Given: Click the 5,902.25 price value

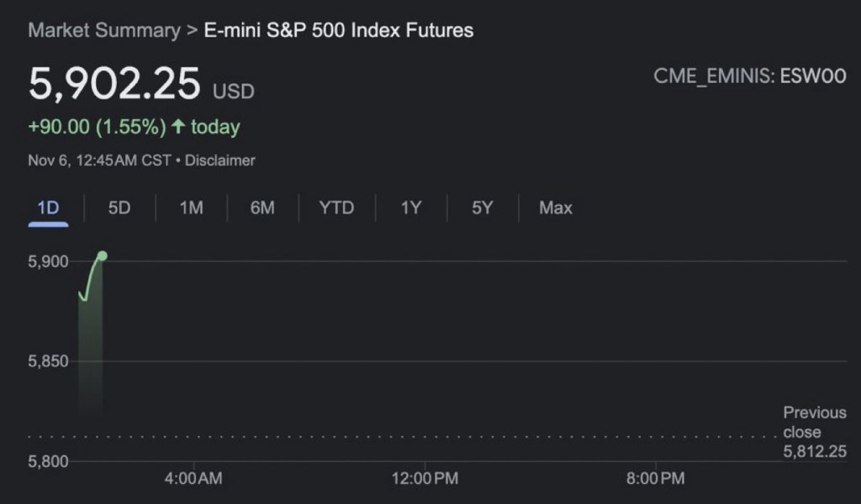Looking at the screenshot, I should (x=114, y=84).
